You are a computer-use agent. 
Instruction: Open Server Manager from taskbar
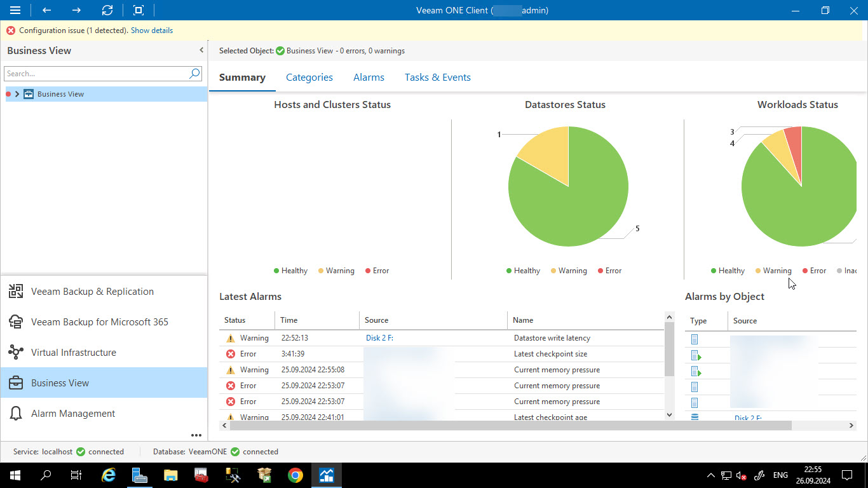pyautogui.click(x=140, y=475)
